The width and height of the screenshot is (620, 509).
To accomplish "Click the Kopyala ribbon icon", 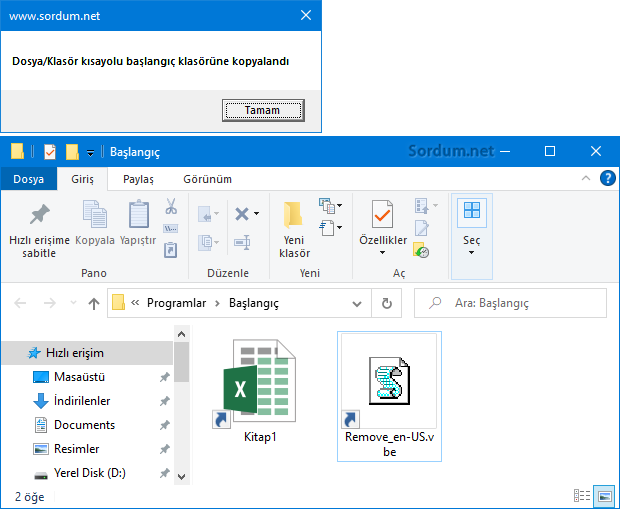I will tap(95, 214).
